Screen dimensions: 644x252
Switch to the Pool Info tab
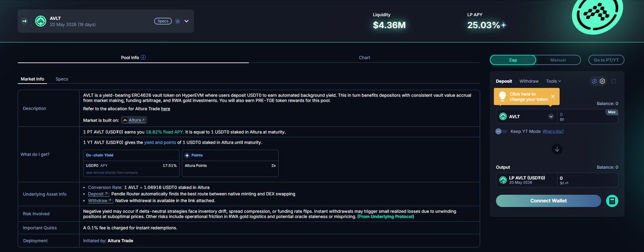(133, 57)
